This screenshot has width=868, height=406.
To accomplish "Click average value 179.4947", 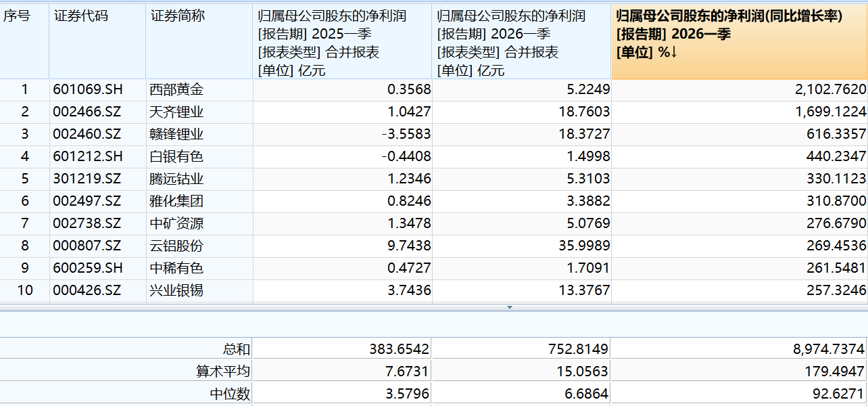I will [x=836, y=371].
